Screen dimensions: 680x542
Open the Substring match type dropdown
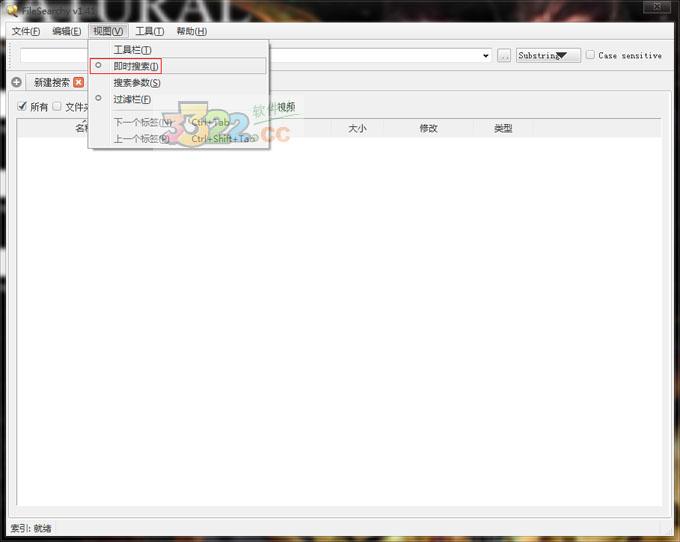[x=548, y=56]
